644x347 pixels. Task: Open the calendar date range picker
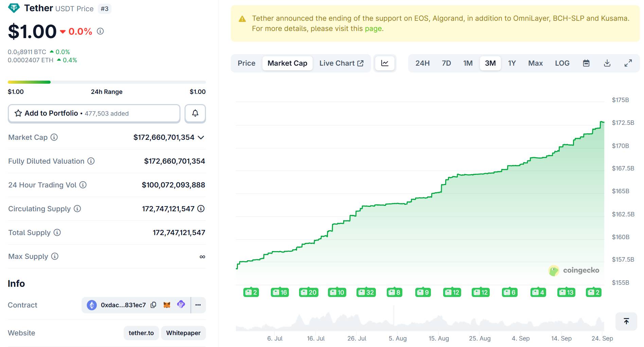click(x=586, y=63)
